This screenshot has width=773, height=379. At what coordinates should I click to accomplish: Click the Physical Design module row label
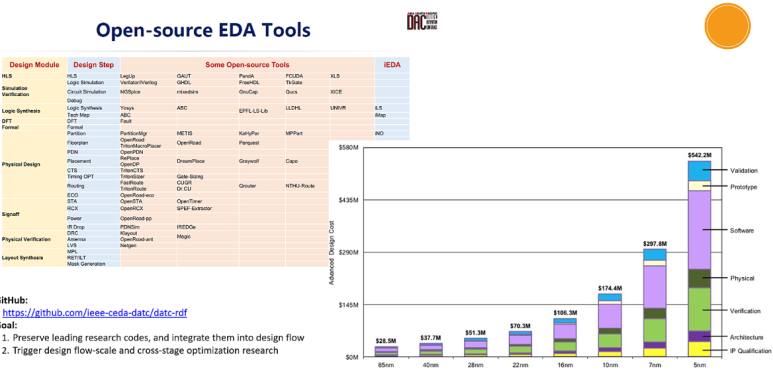(x=21, y=164)
